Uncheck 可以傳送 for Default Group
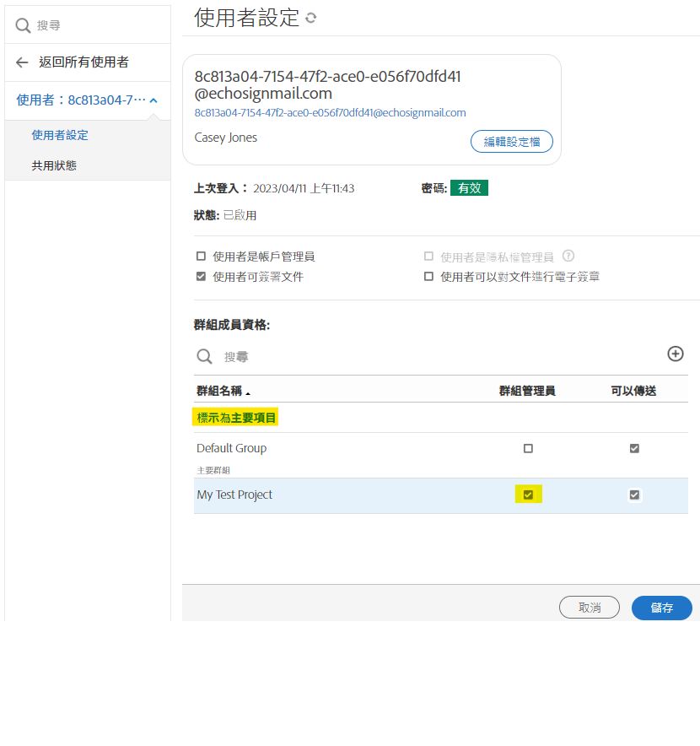Viewport: 700px width, 746px height. pyautogui.click(x=634, y=448)
